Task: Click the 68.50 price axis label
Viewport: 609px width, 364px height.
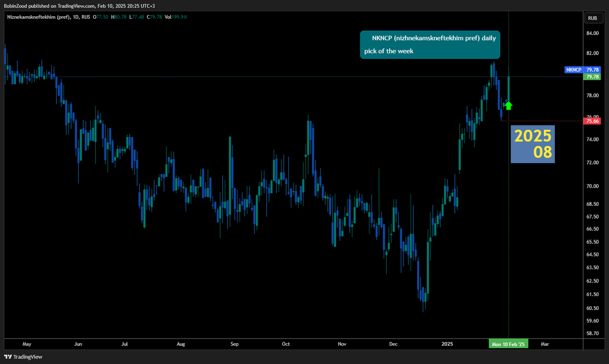Action: coord(592,204)
